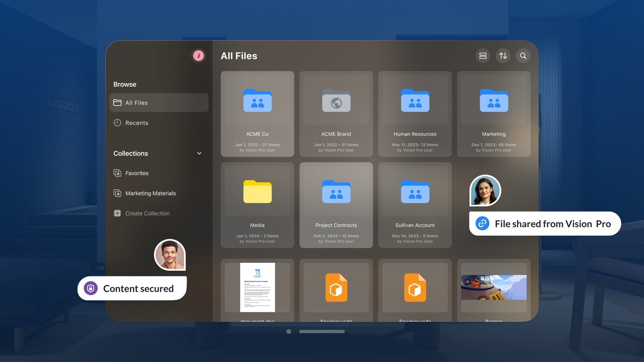Toggle the list view layout icon
This screenshot has width=644, height=362.
click(483, 56)
